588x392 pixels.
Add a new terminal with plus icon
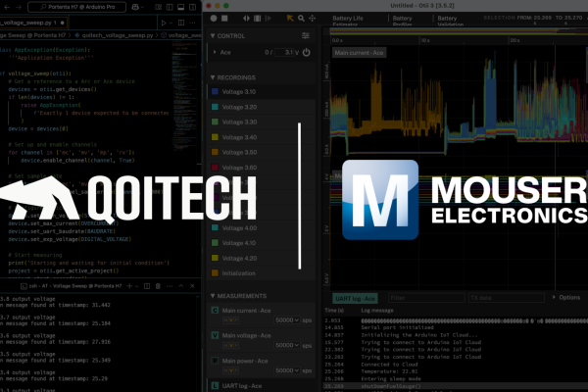pyautogui.click(x=129, y=286)
